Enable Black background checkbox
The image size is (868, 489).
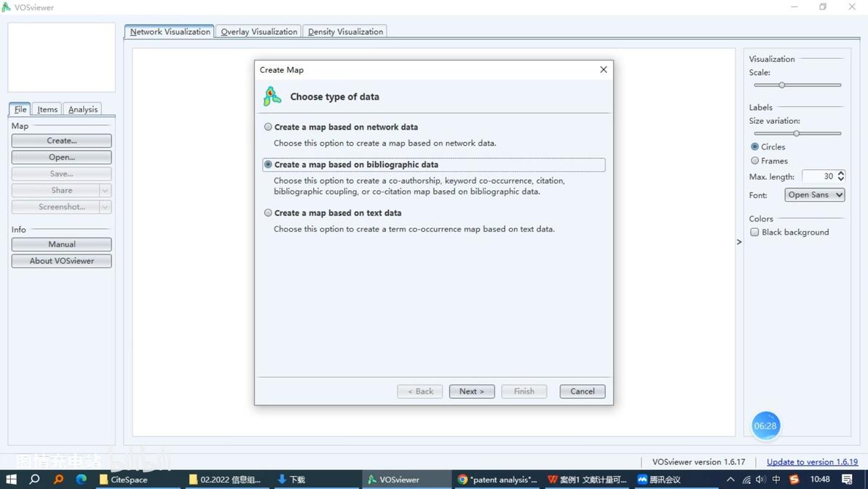pyautogui.click(x=754, y=232)
